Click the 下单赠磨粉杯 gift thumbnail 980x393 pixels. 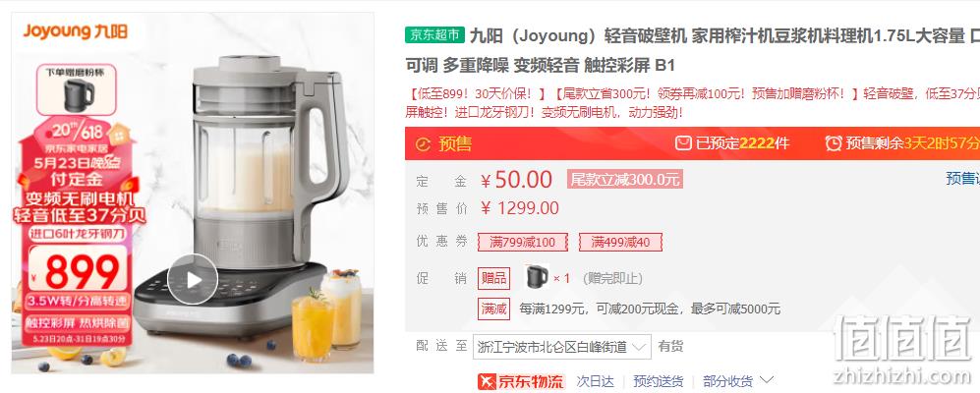click(x=76, y=89)
